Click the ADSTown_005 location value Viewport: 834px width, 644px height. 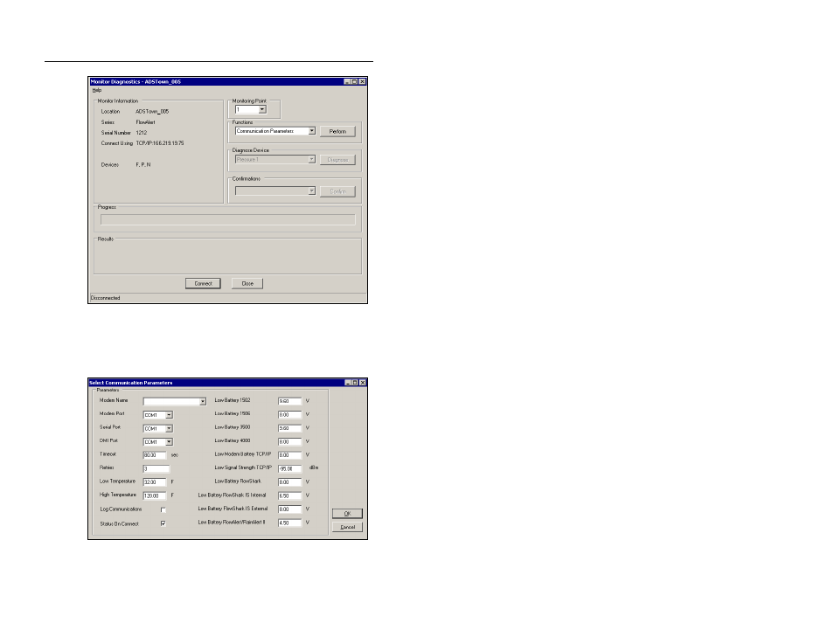tap(152, 112)
